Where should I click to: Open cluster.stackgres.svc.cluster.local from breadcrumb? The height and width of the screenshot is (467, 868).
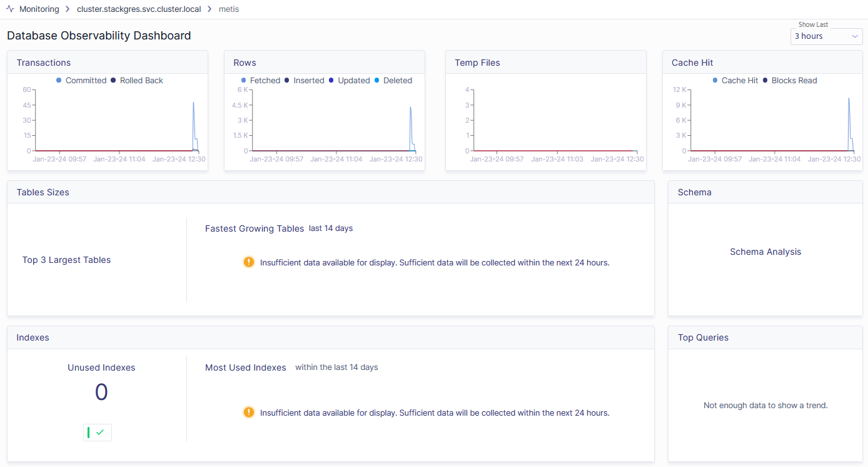pyautogui.click(x=138, y=9)
